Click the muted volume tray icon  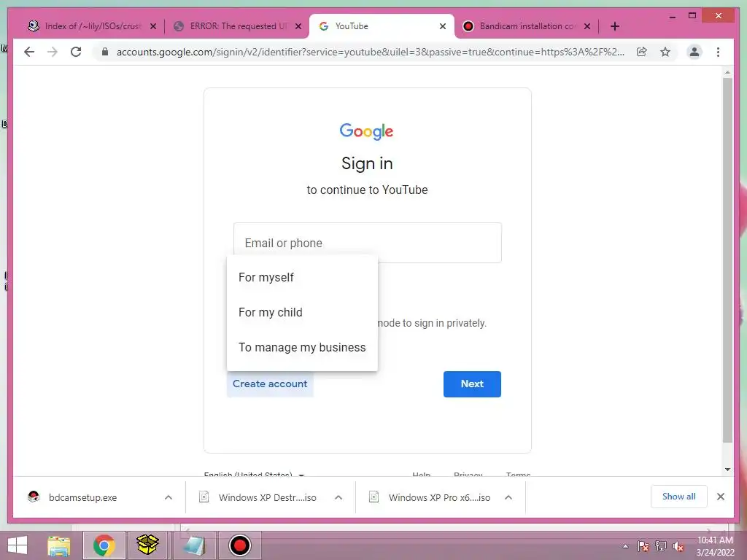pyautogui.click(x=678, y=546)
